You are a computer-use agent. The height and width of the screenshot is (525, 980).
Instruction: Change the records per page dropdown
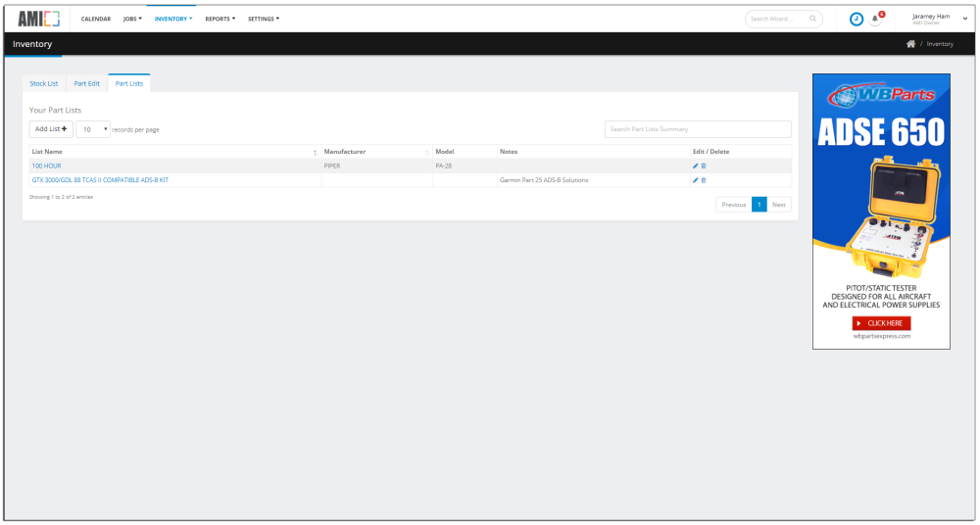pyautogui.click(x=93, y=129)
